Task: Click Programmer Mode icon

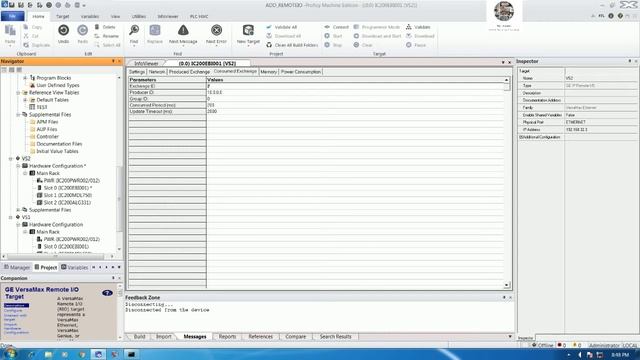Action: point(356,27)
